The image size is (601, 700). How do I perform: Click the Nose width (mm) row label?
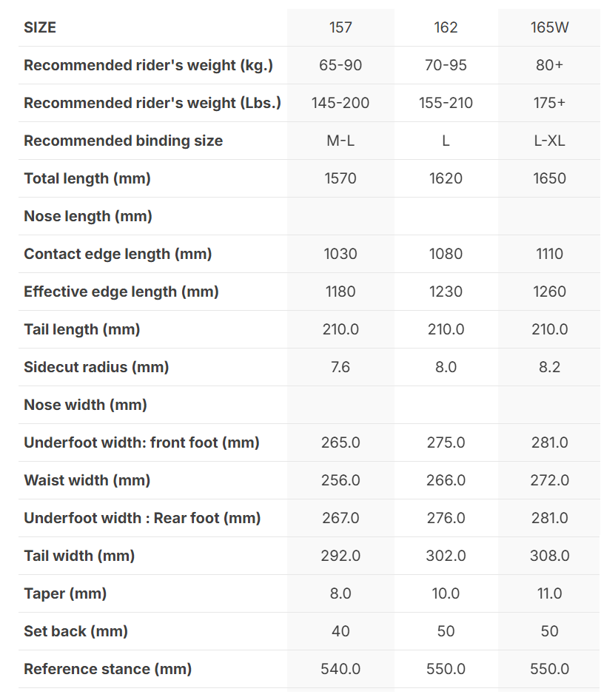85,405
